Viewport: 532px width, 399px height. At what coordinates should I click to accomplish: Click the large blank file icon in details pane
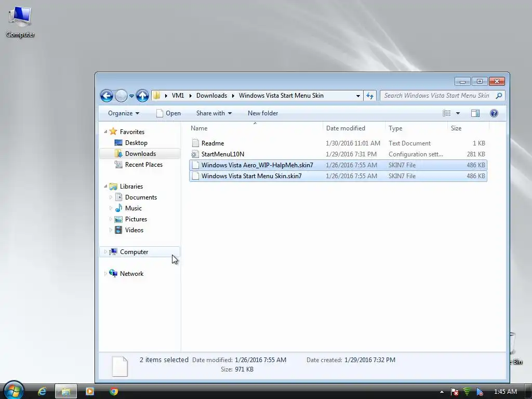[x=120, y=366]
